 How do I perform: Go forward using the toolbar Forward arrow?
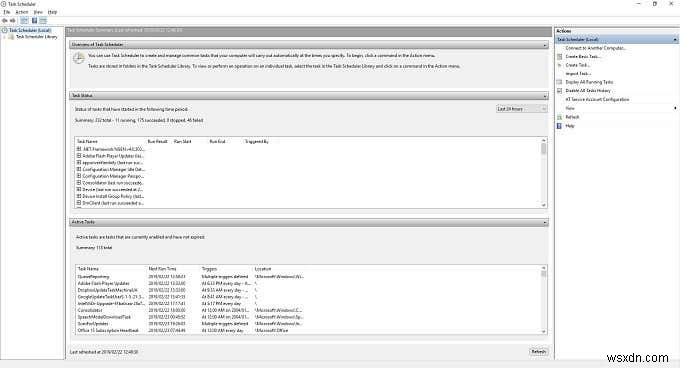point(13,20)
